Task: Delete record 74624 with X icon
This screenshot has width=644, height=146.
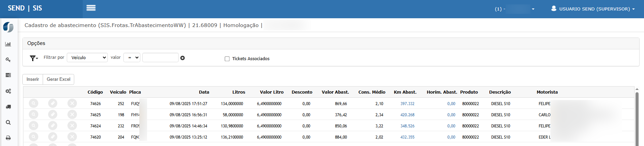Action: point(72,126)
